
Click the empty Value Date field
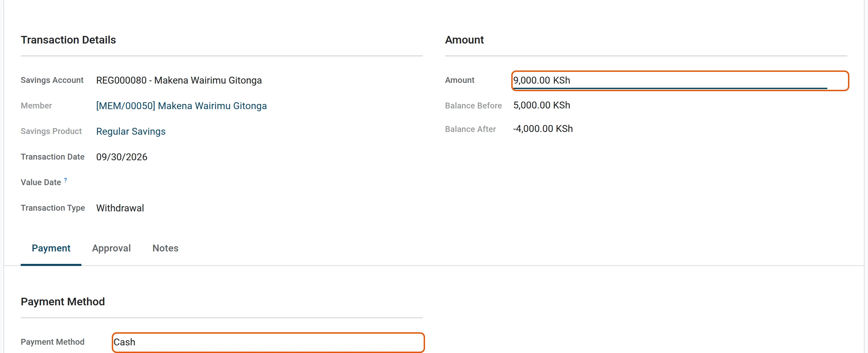259,182
